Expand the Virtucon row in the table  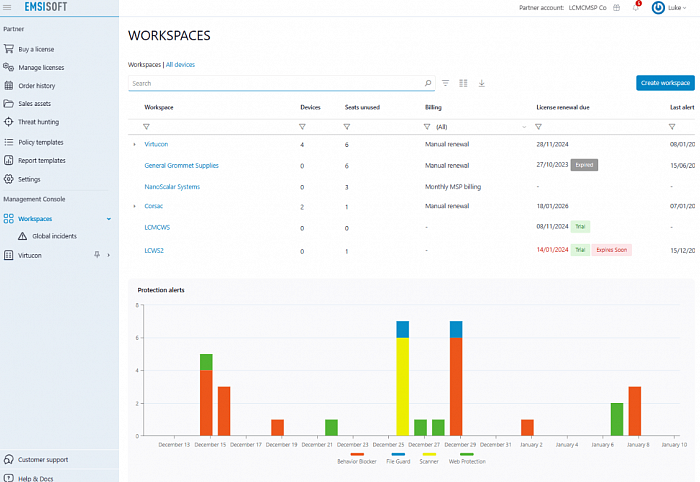[134, 144]
